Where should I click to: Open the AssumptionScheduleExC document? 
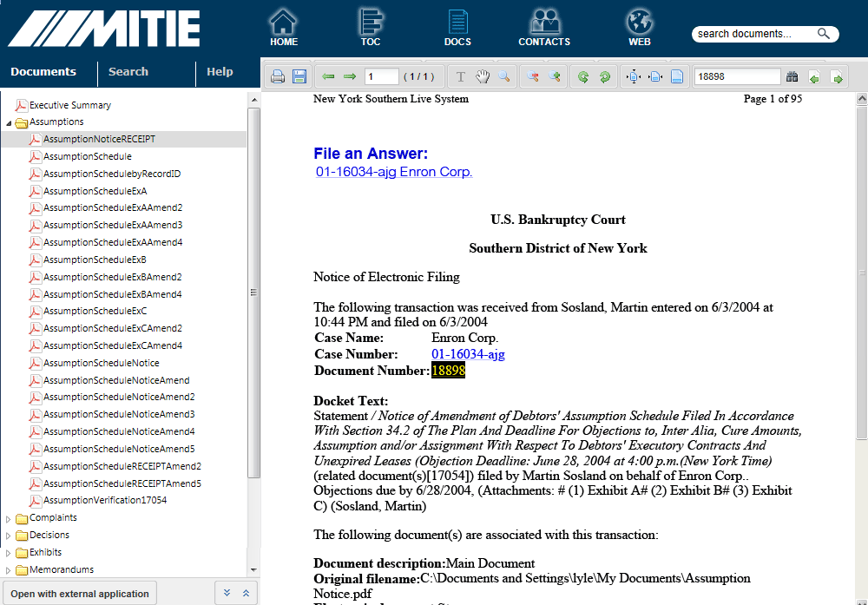click(x=95, y=311)
